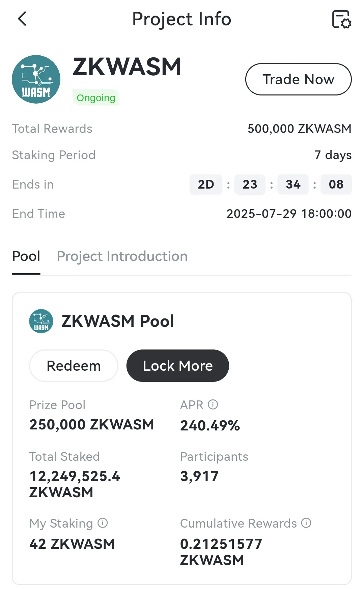364x589 pixels.
Task: Tap the 500,000 ZKWASM total rewards value
Action: 300,129
